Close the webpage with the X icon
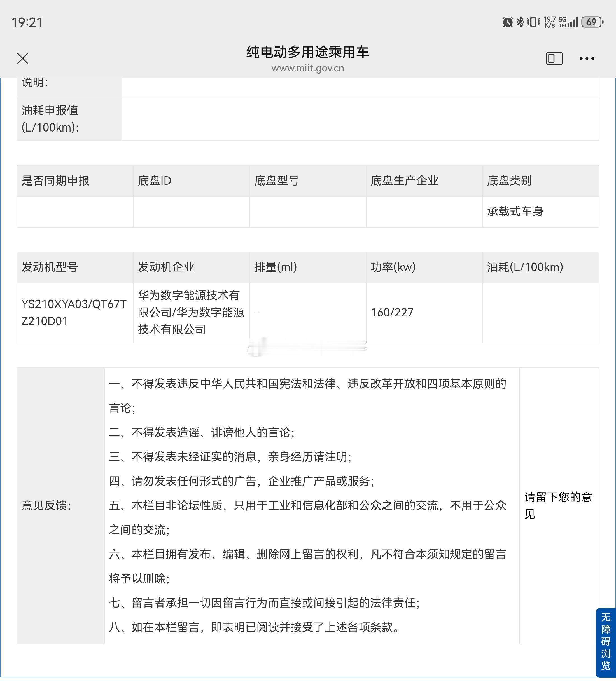The image size is (616, 694). coord(23,58)
